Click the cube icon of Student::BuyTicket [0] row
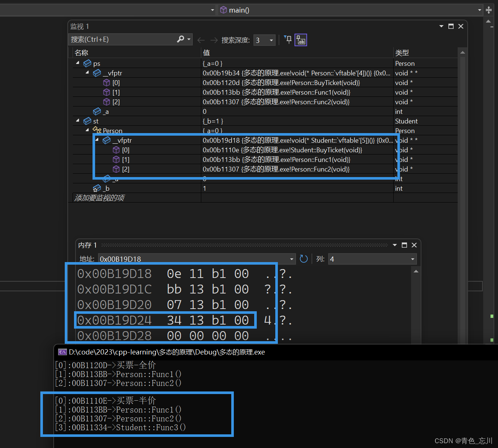This screenshot has width=498, height=448. tap(116, 150)
